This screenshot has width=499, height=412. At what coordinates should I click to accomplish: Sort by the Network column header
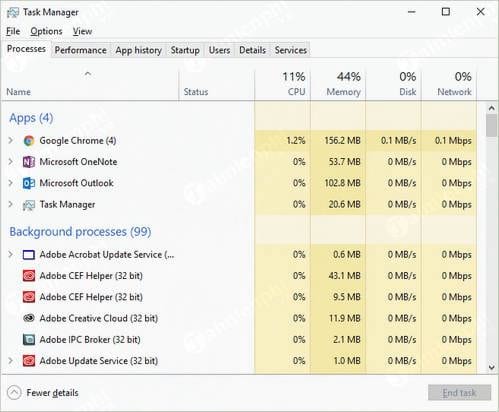point(449,84)
